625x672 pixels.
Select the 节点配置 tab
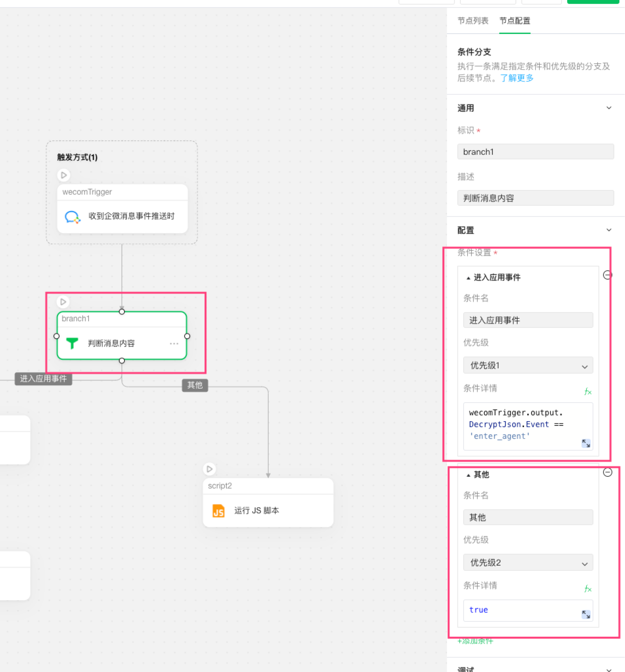pos(515,21)
